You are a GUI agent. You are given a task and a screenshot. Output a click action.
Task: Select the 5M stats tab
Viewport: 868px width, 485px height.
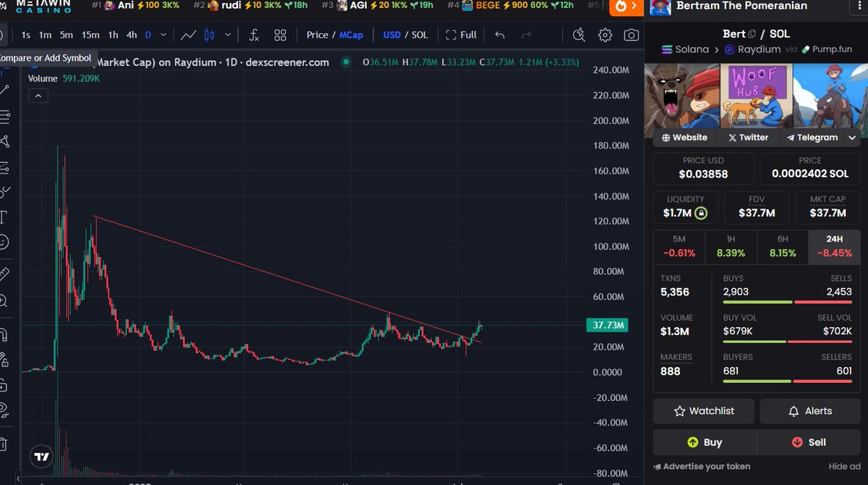click(678, 246)
